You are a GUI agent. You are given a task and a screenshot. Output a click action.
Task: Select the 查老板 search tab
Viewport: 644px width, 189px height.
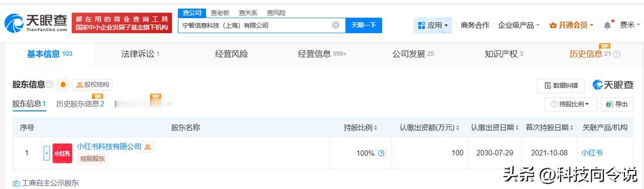[220, 13]
